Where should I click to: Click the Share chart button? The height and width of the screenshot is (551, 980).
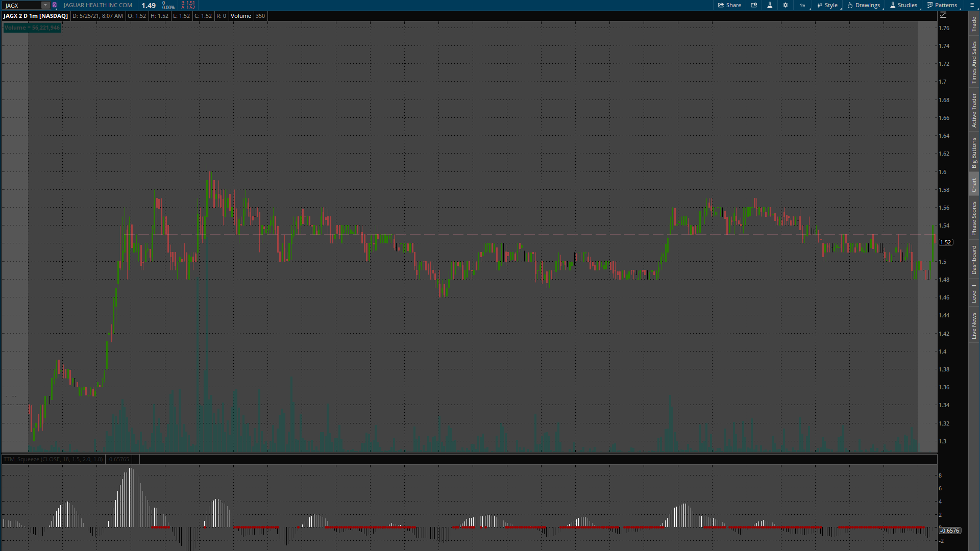click(729, 5)
